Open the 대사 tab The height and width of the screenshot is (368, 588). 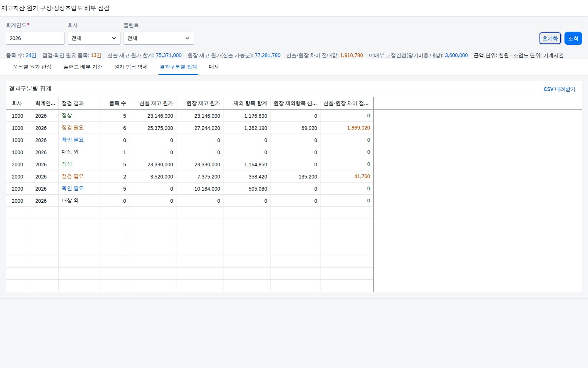(214, 67)
